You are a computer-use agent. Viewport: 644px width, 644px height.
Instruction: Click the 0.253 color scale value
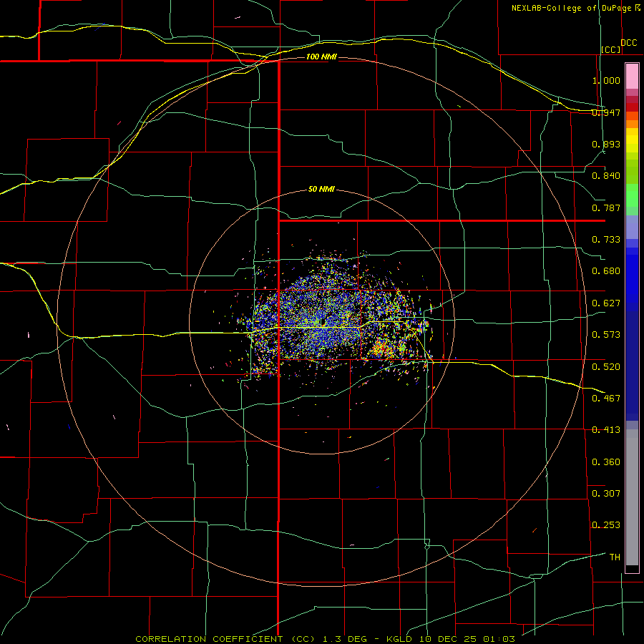tap(606, 525)
